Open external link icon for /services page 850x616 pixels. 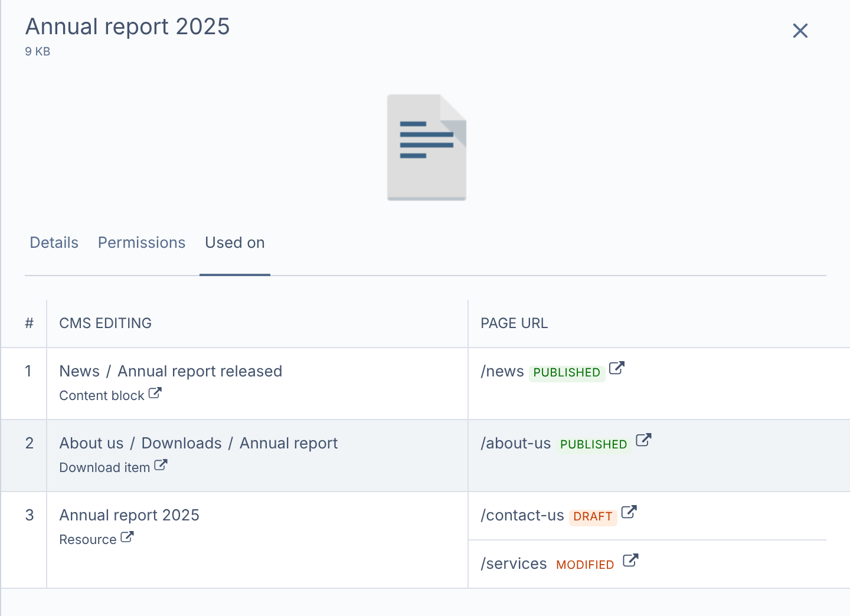point(630,561)
